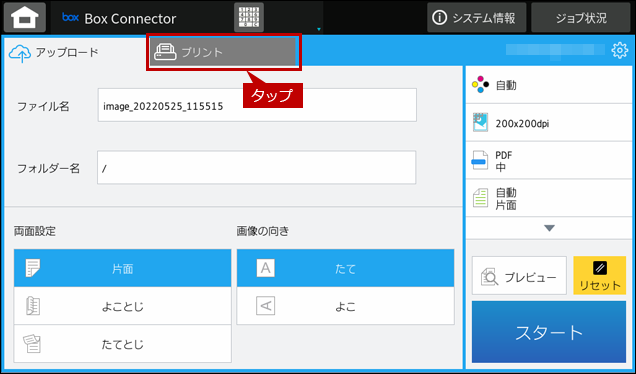Choose たて portrait image orientation
Screen dimensions: 636x374
click(346, 268)
